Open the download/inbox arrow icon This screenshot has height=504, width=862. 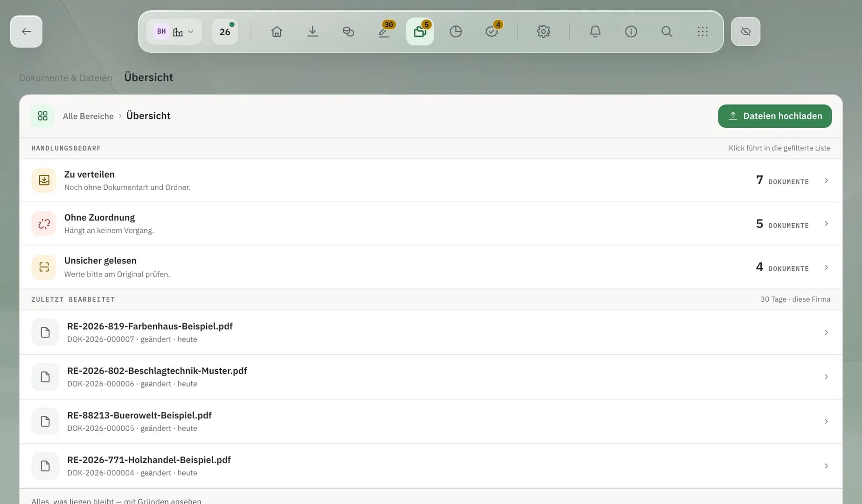coord(313,32)
